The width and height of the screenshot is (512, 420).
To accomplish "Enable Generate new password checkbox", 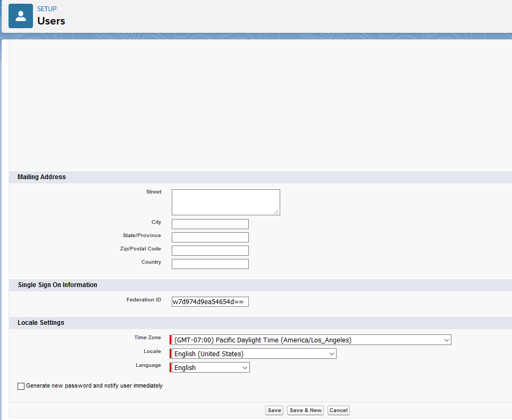I will tap(21, 386).
